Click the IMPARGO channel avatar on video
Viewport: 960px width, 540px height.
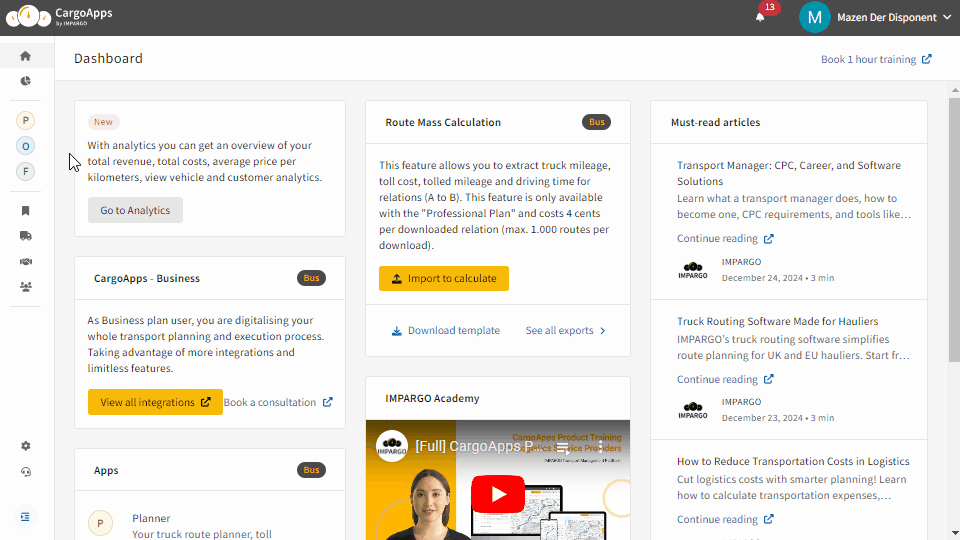pos(392,446)
